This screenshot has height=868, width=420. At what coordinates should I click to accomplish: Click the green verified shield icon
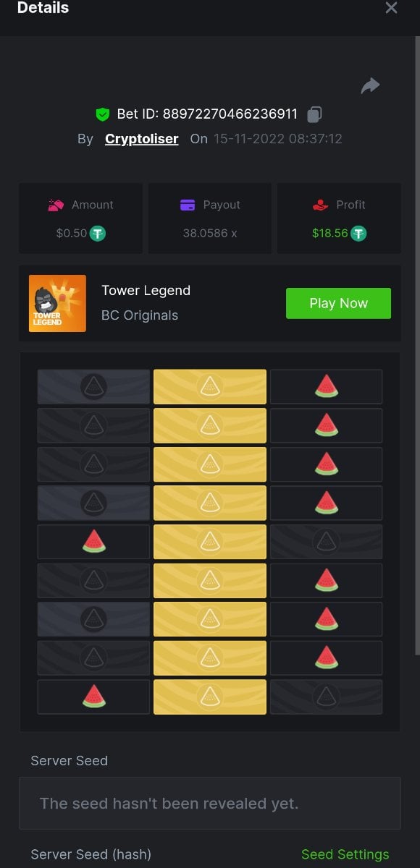pos(102,114)
